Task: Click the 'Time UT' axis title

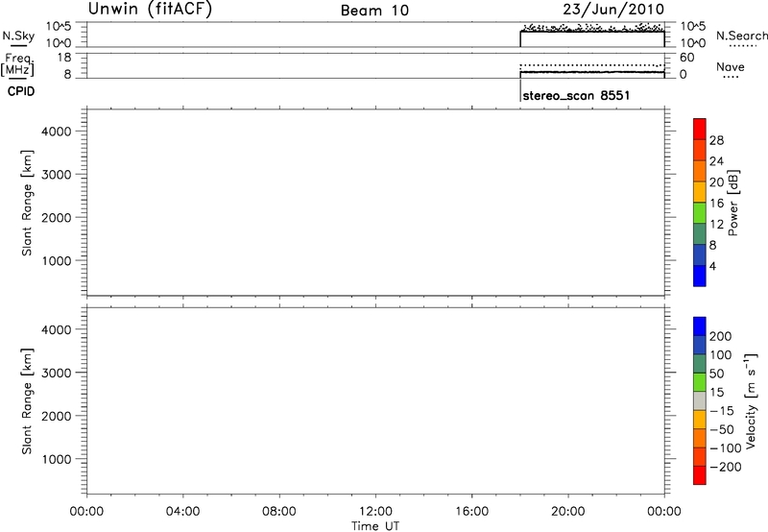Action: [375, 526]
